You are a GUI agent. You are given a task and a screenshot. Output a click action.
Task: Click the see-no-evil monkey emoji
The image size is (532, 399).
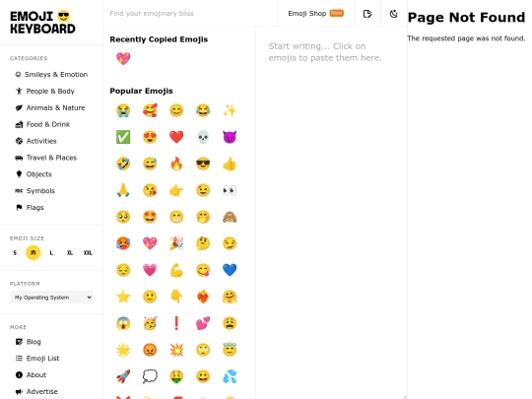pos(230,217)
